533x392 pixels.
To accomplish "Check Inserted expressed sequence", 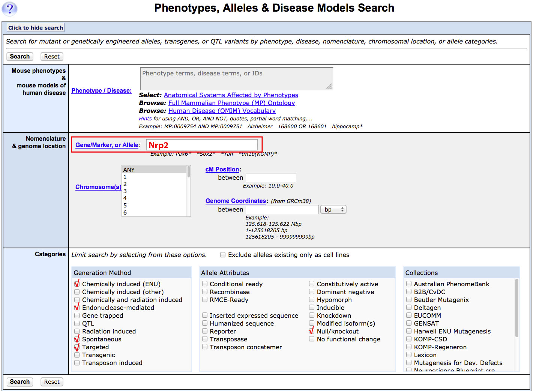I will [205, 315].
